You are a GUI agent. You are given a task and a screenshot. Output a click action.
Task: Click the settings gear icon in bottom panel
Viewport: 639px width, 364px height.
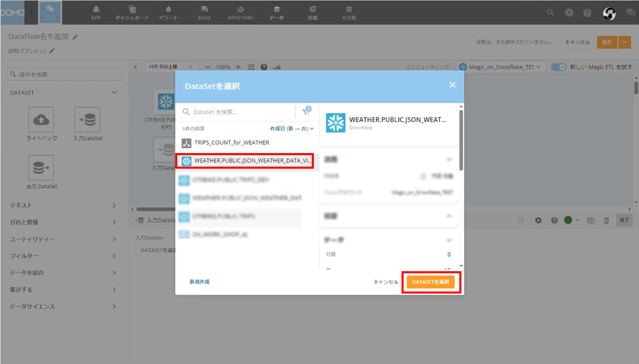click(x=538, y=220)
